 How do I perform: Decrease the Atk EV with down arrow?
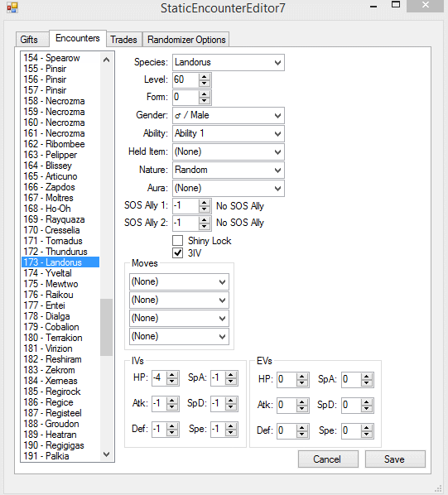302,409
